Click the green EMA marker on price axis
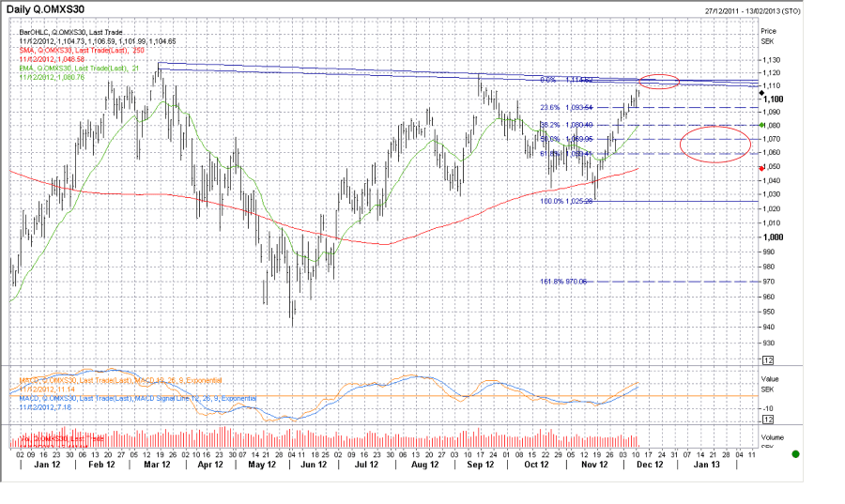This screenshot has height=504, width=845. tap(761, 125)
